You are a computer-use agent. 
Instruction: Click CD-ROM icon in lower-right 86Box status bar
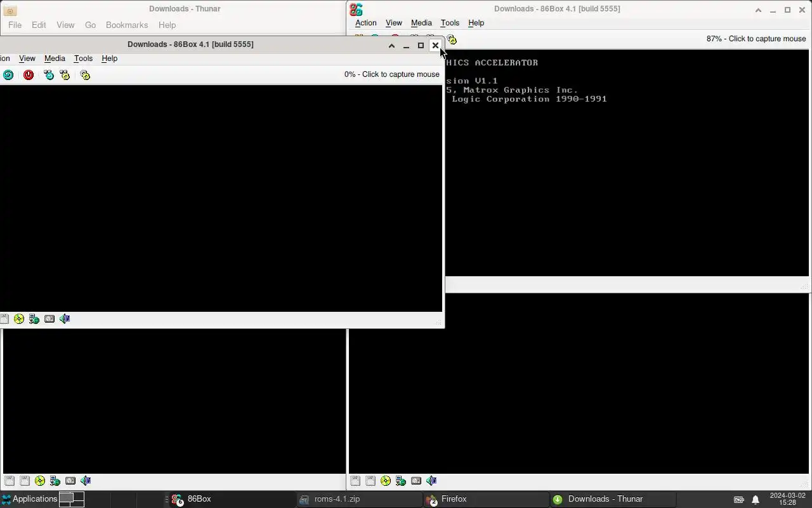coord(386,481)
